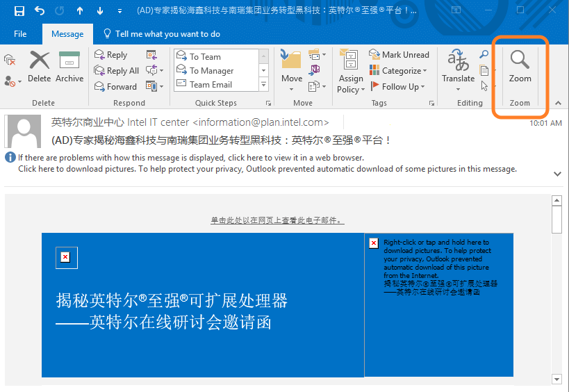Expand the message header chevron
The width and height of the screenshot is (569, 392).
click(x=557, y=174)
